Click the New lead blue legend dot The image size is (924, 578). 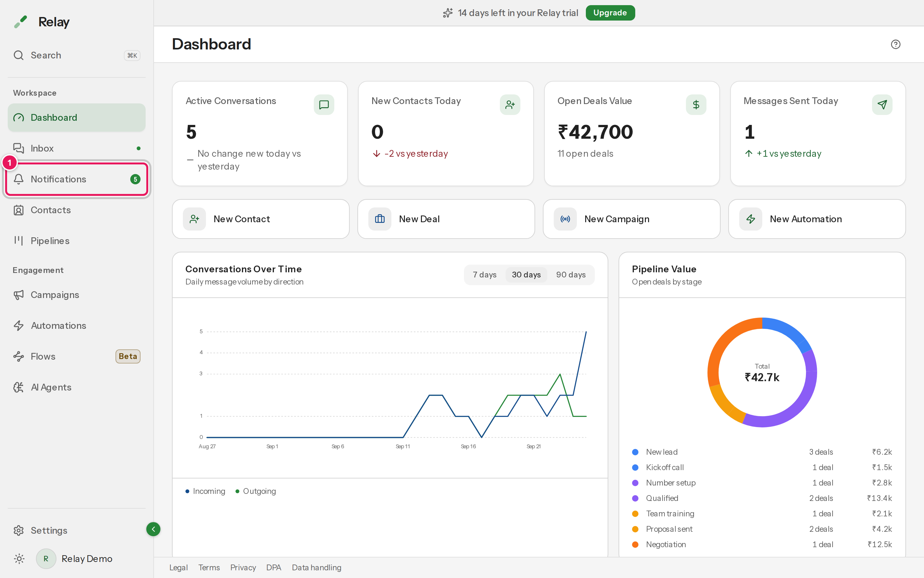[635, 452]
